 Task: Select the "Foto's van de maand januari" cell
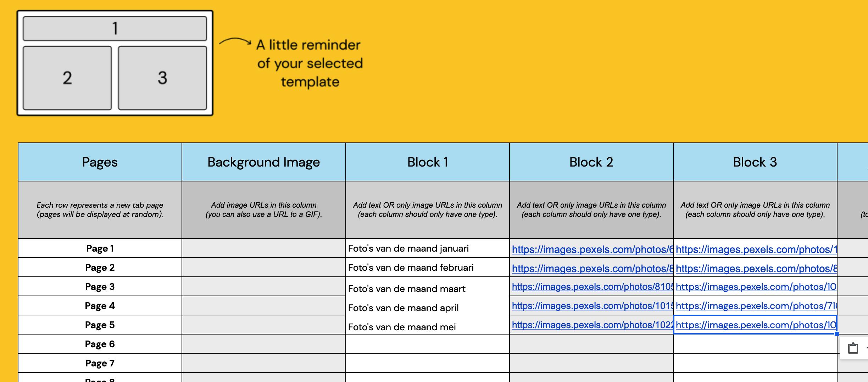pyautogui.click(x=427, y=248)
